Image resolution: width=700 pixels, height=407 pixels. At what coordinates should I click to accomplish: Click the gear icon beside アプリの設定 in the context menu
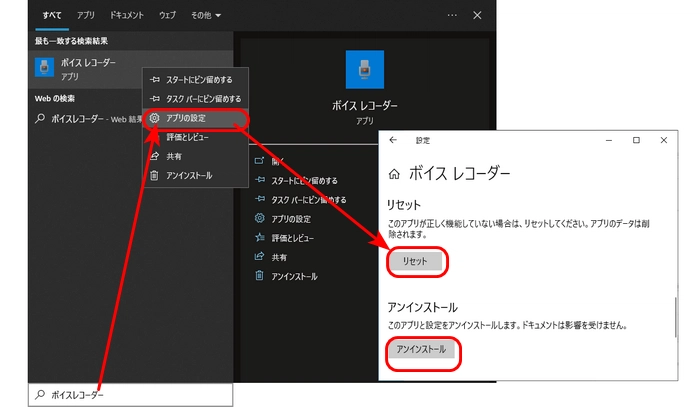pyautogui.click(x=154, y=118)
